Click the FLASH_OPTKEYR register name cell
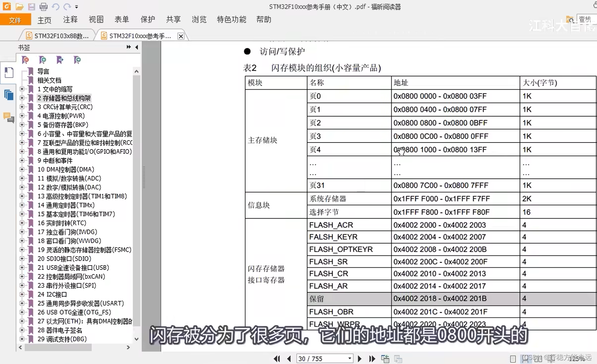The width and height of the screenshot is (597, 364). point(349,249)
